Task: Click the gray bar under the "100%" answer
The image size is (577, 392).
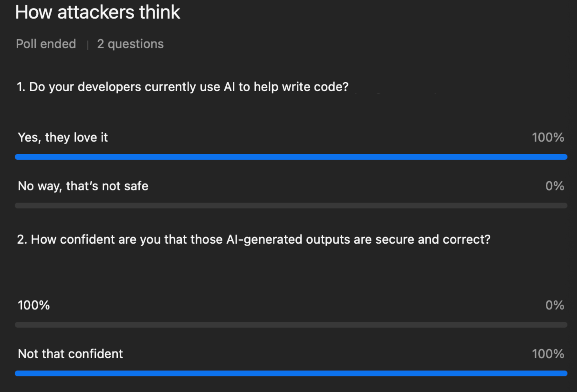Action: 291,325
